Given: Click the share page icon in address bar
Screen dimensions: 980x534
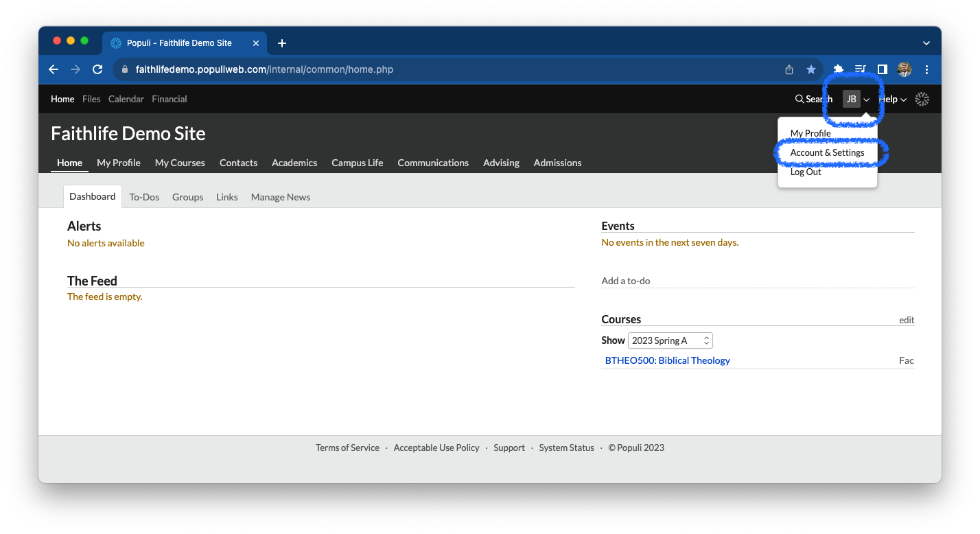Looking at the screenshot, I should pos(789,69).
